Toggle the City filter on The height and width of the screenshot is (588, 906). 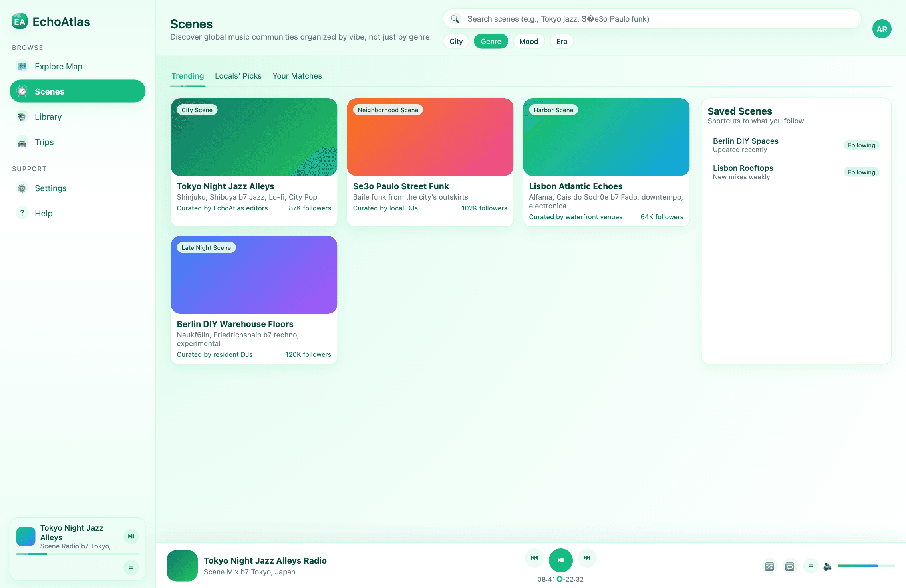click(x=456, y=41)
